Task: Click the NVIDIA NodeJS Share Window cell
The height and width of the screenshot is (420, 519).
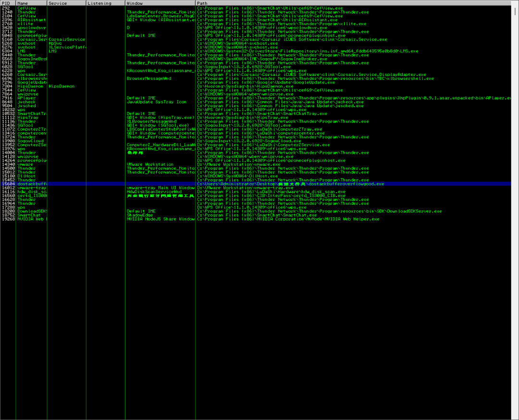Action: tap(161, 219)
